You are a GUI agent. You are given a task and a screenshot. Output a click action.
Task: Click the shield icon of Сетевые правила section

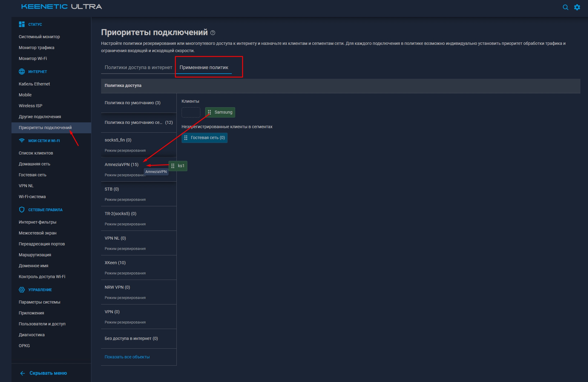21,209
